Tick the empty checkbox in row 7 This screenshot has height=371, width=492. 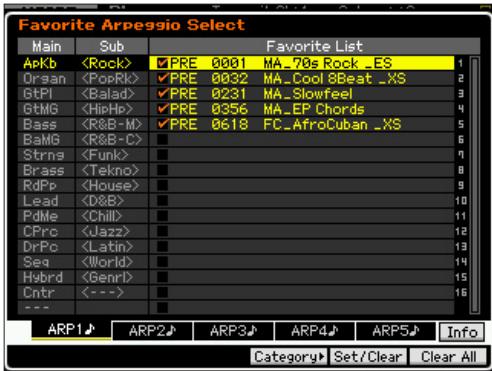pyautogui.click(x=163, y=155)
